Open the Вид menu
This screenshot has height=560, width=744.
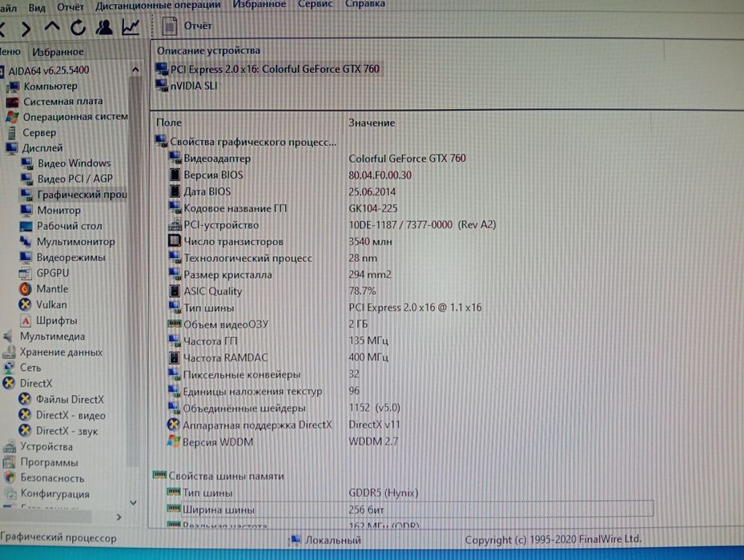pos(37,6)
